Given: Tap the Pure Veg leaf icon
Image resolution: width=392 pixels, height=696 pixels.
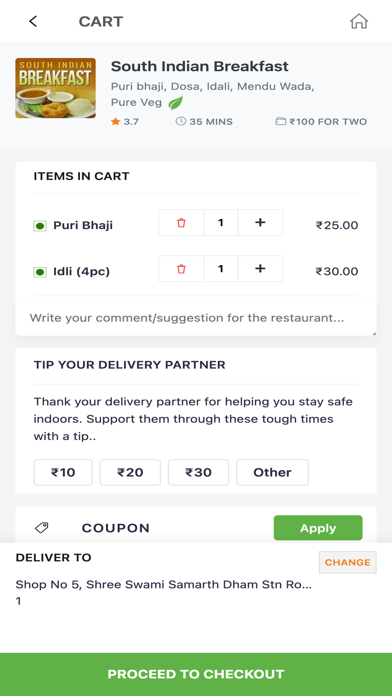Looking at the screenshot, I should click(x=175, y=103).
